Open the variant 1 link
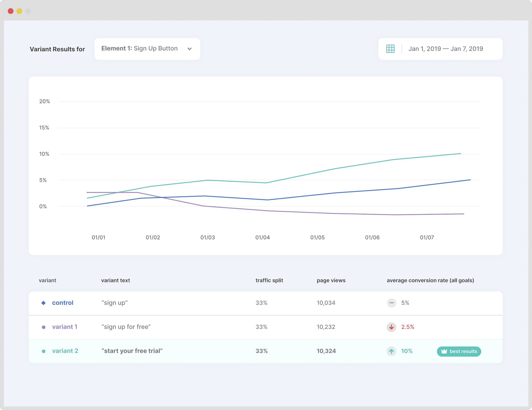 [65, 327]
